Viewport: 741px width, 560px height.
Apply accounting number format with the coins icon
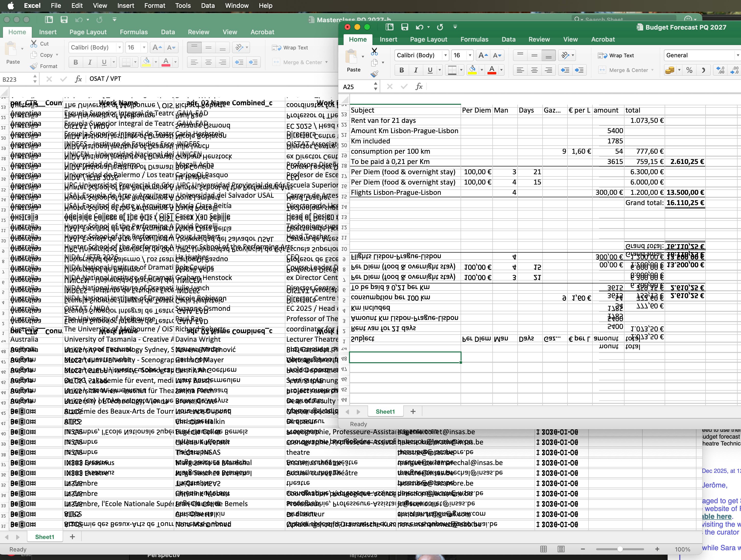pos(670,70)
